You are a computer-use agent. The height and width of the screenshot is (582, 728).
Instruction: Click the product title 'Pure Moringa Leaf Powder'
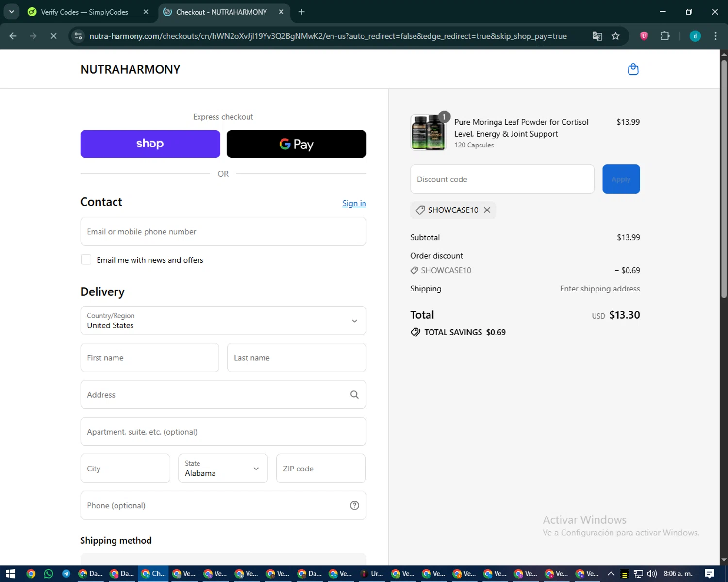pyautogui.click(x=521, y=128)
